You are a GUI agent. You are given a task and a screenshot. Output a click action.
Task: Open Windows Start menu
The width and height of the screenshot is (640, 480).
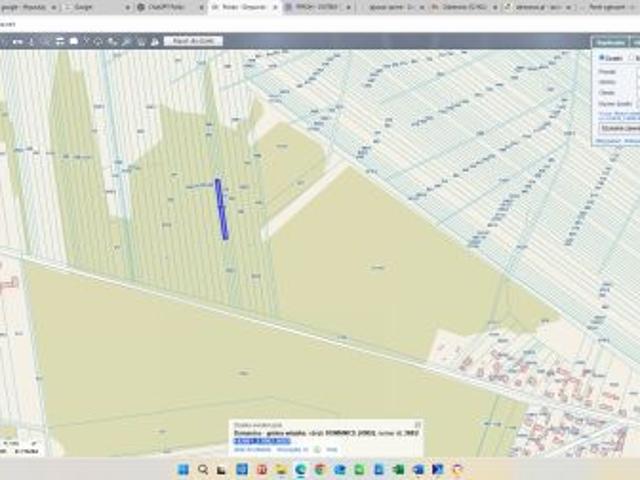183,469
